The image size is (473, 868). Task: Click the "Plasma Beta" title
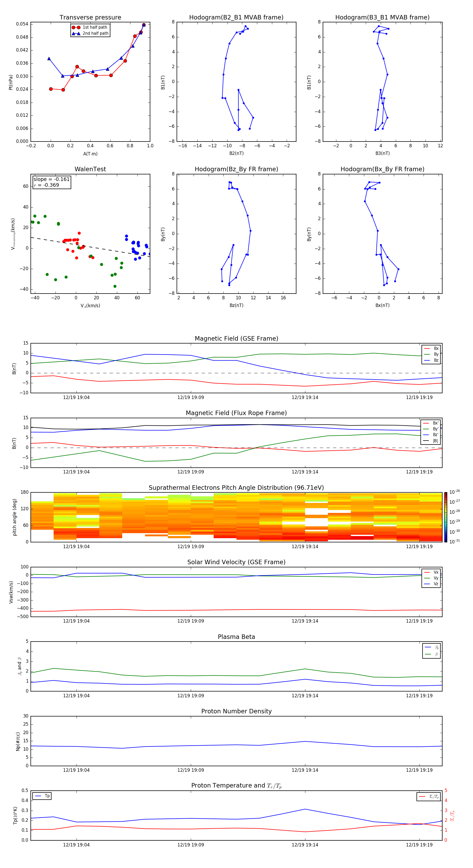click(236, 637)
